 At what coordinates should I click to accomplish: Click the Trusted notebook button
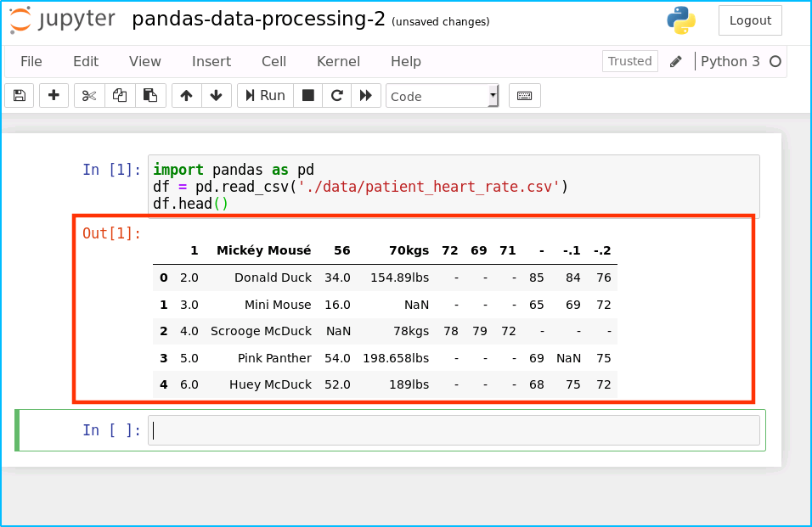click(x=629, y=61)
